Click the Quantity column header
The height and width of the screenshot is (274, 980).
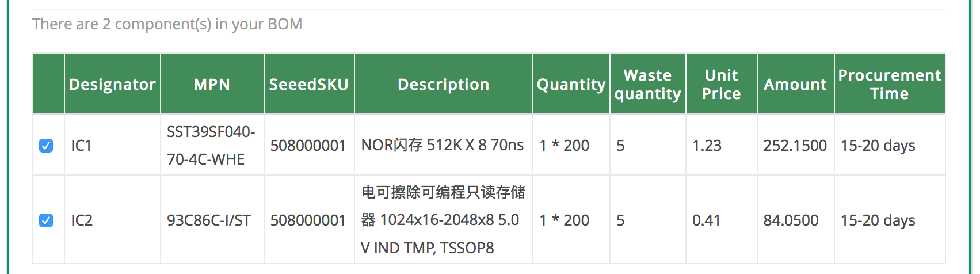coord(571,84)
